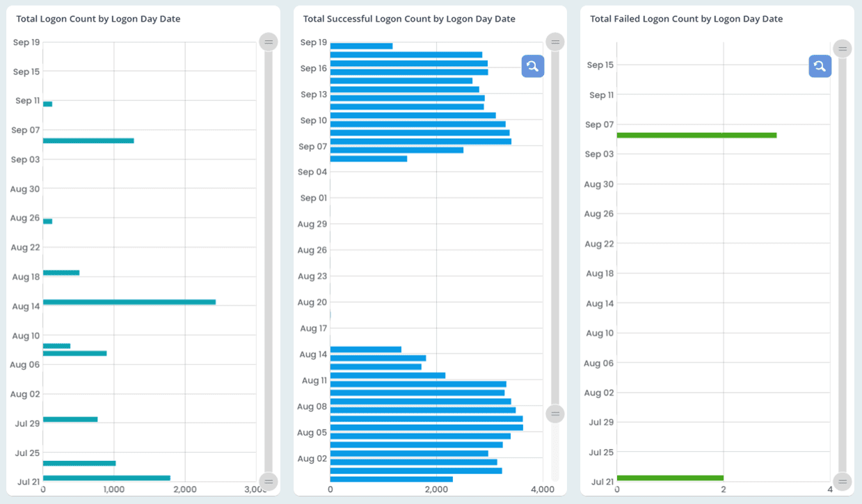
Task: Click 'Total Logon Count by Logon Day Date' title
Action: pyautogui.click(x=98, y=19)
